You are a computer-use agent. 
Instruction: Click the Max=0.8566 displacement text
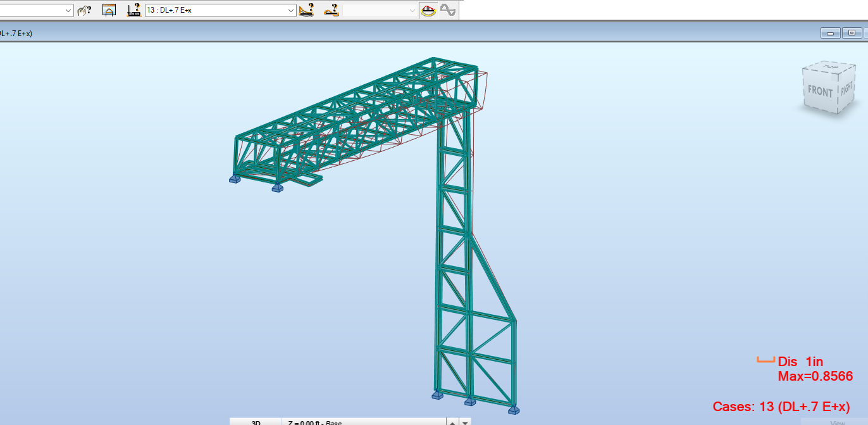click(x=815, y=376)
